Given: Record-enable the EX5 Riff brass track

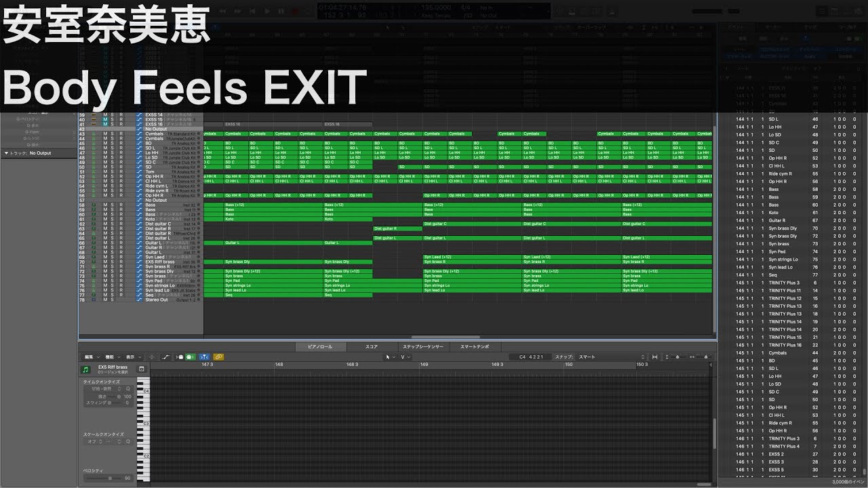Looking at the screenshot, I should pos(121,262).
